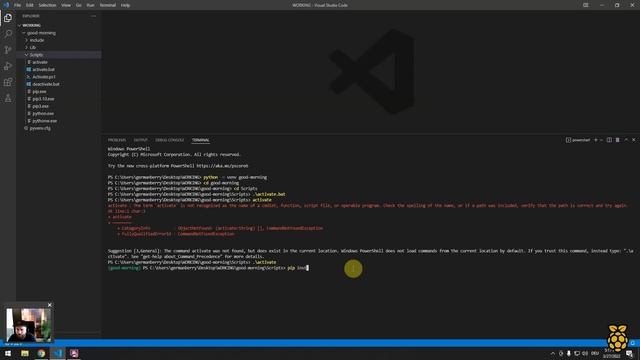The height and width of the screenshot is (360, 640).
Task: Select pip3.exe in the file tree
Action: (59, 106)
